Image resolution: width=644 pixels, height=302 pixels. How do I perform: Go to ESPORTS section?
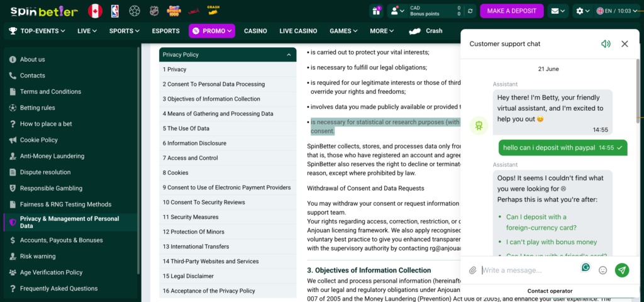click(165, 31)
